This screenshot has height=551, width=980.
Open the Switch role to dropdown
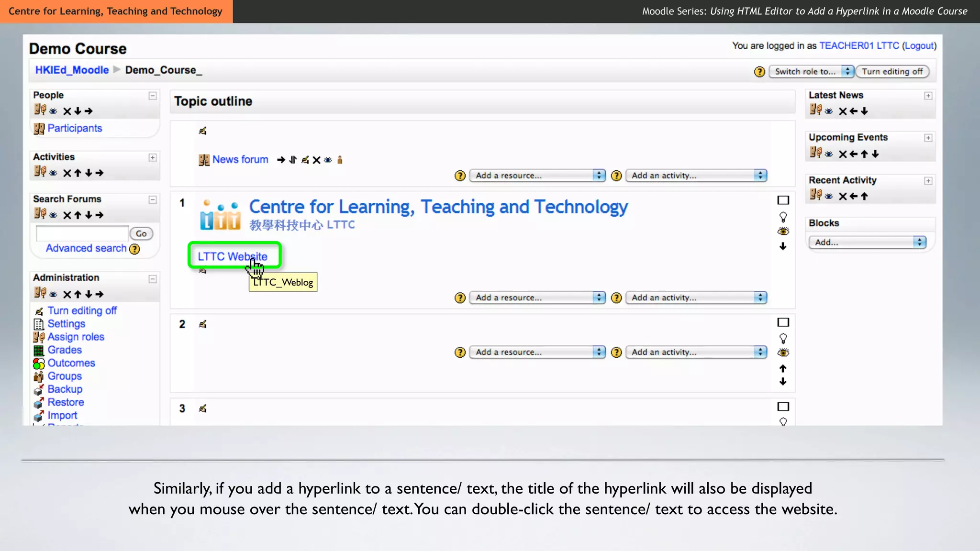coord(811,72)
